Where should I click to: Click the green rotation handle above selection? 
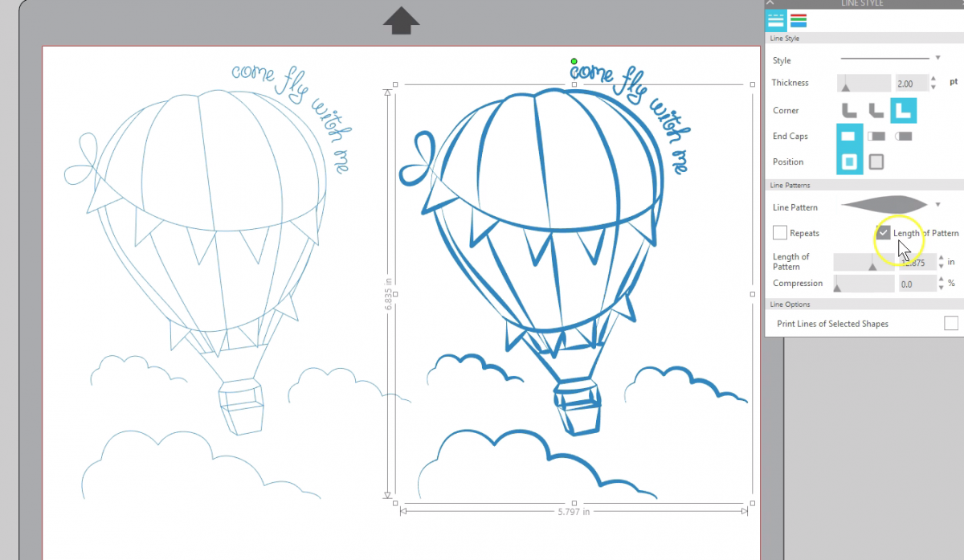(x=574, y=61)
